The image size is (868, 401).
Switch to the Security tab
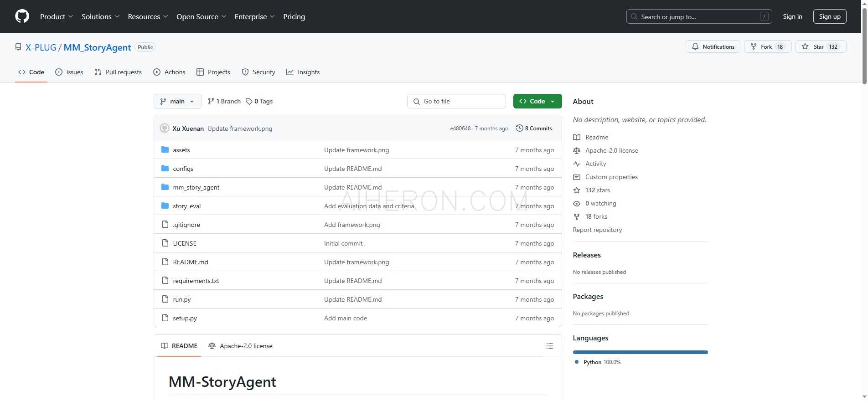point(258,72)
